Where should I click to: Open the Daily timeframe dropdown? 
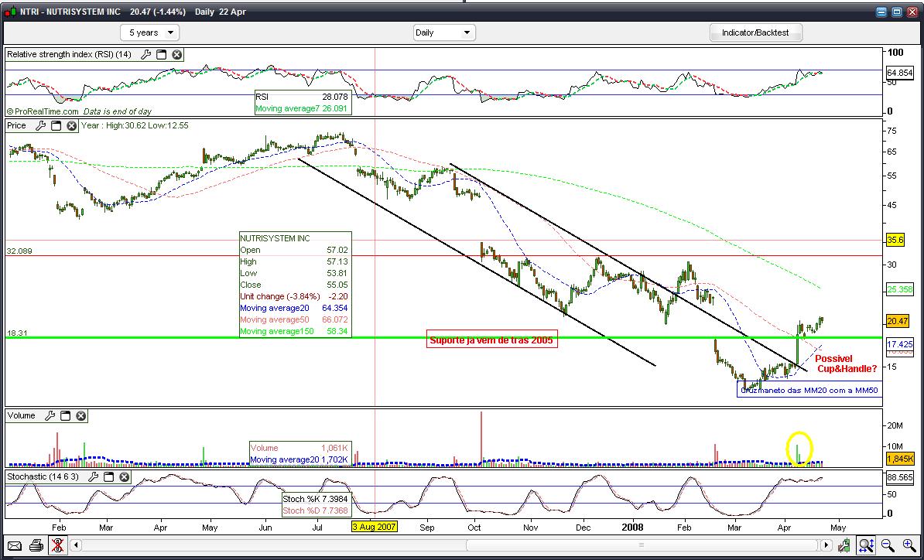[443, 32]
